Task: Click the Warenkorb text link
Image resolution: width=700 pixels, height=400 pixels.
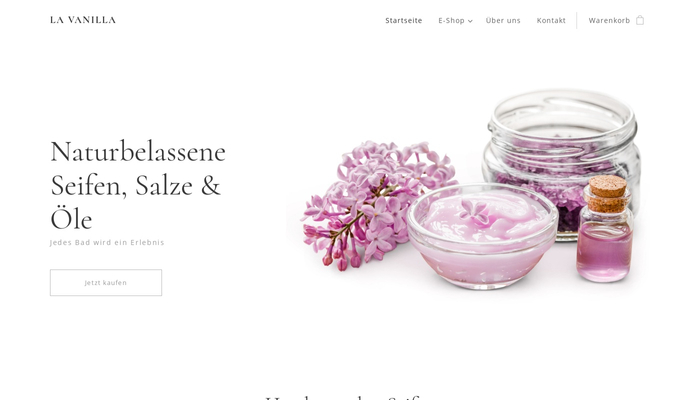Action: pyautogui.click(x=609, y=21)
